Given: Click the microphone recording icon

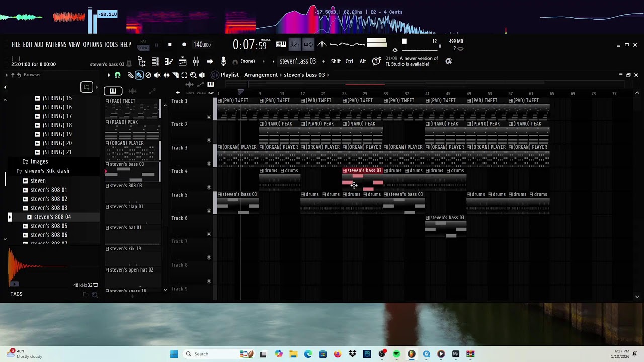Looking at the screenshot, I should tap(223, 61).
